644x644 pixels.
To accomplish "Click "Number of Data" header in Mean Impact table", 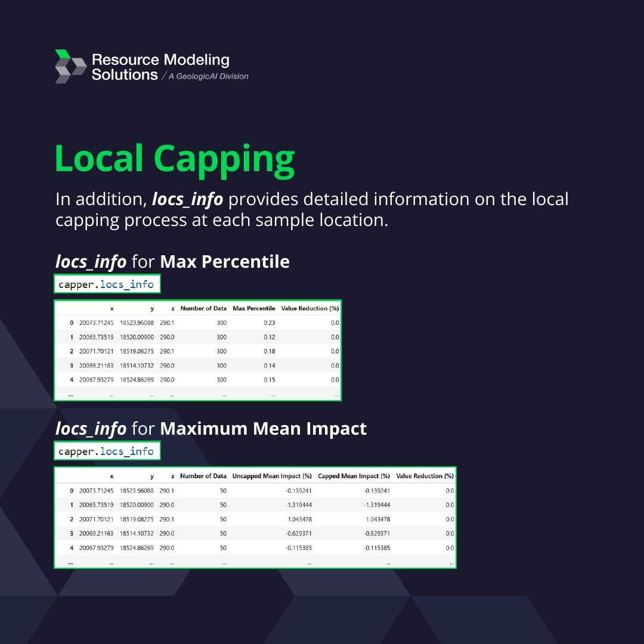I will [x=203, y=476].
